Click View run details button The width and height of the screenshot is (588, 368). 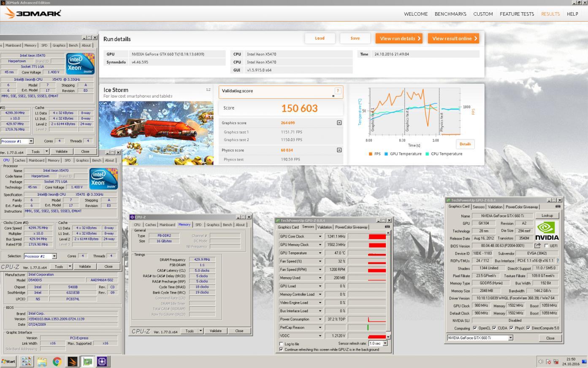399,38
